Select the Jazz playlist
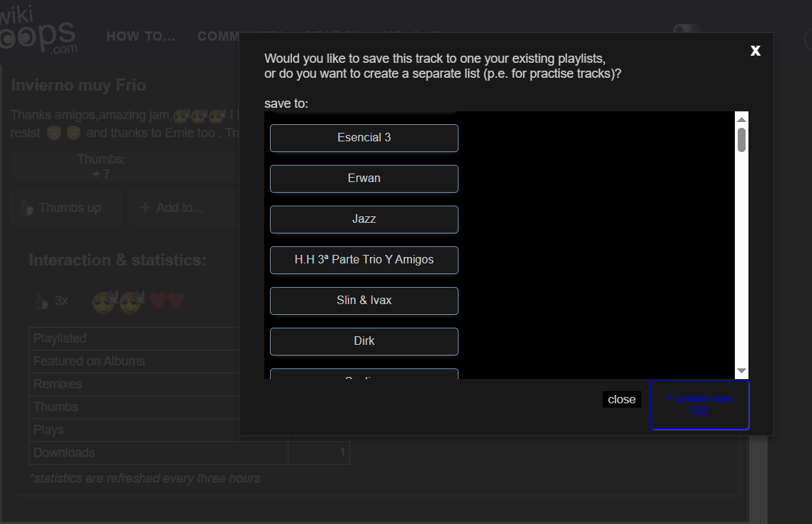This screenshot has height=524, width=812. pos(364,219)
